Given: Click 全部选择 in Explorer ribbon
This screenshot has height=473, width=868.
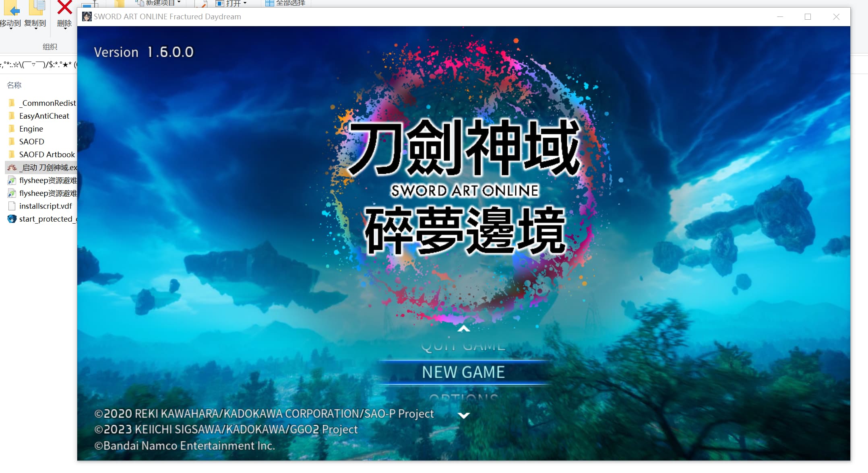Looking at the screenshot, I should 285,3.
